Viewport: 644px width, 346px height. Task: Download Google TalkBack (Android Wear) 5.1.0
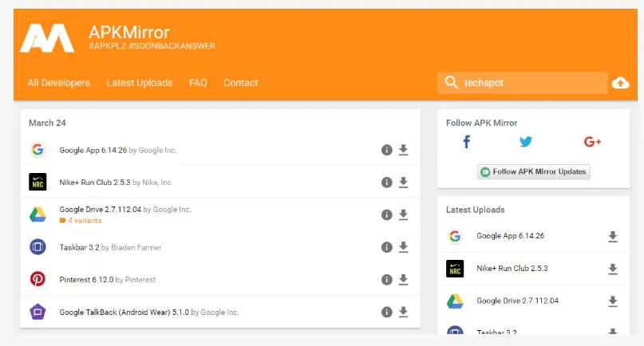click(403, 313)
